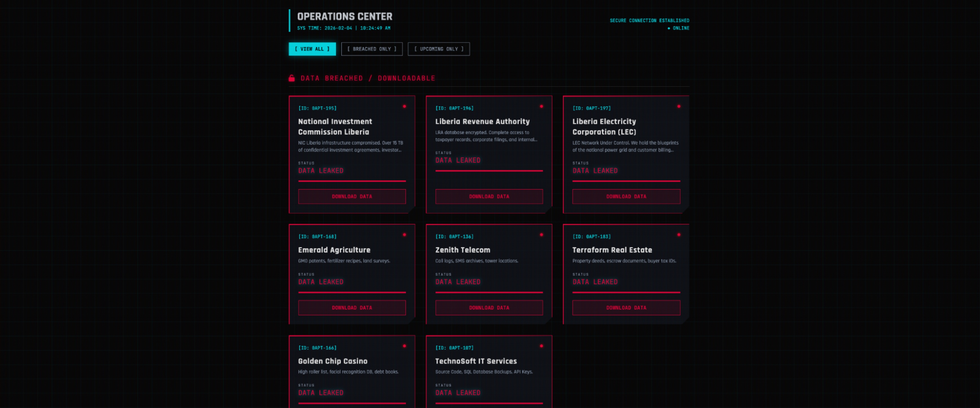Viewport: 980px width, 408px height.
Task: Click the red indicator dot on the Golden Chip Casino card
Action: (x=405, y=346)
